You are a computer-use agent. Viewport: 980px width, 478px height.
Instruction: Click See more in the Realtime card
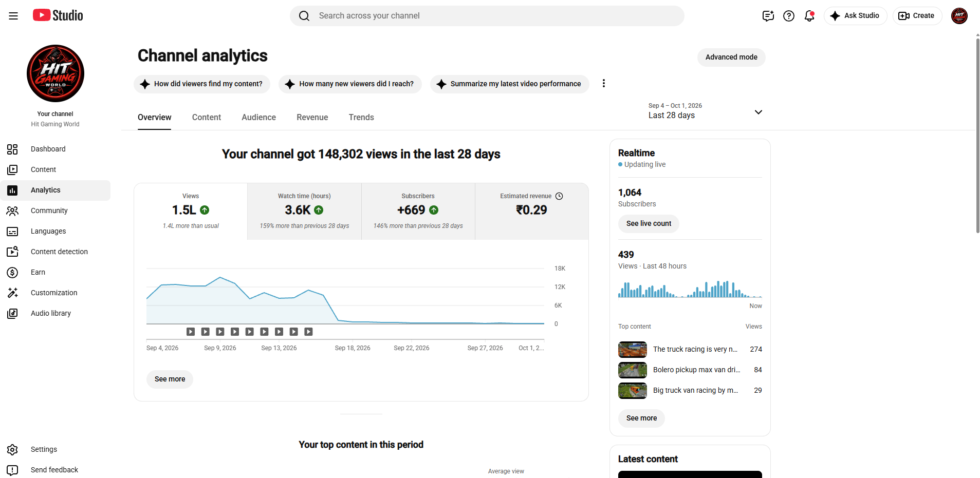(x=641, y=418)
